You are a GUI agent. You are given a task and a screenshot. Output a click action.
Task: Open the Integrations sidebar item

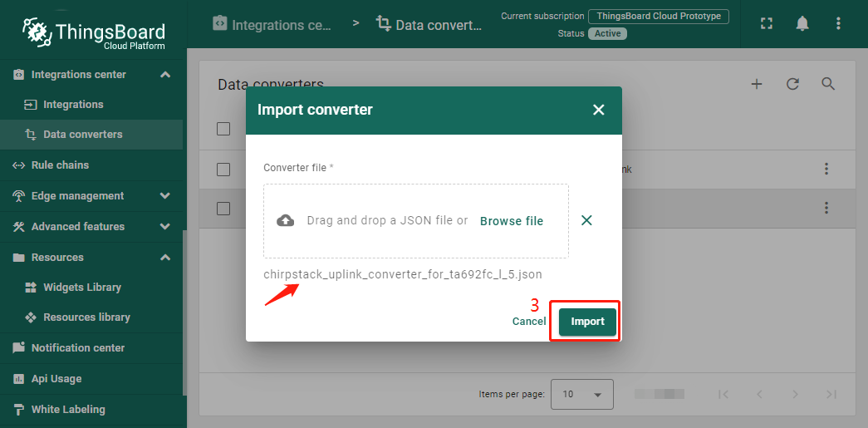pyautogui.click(x=91, y=105)
